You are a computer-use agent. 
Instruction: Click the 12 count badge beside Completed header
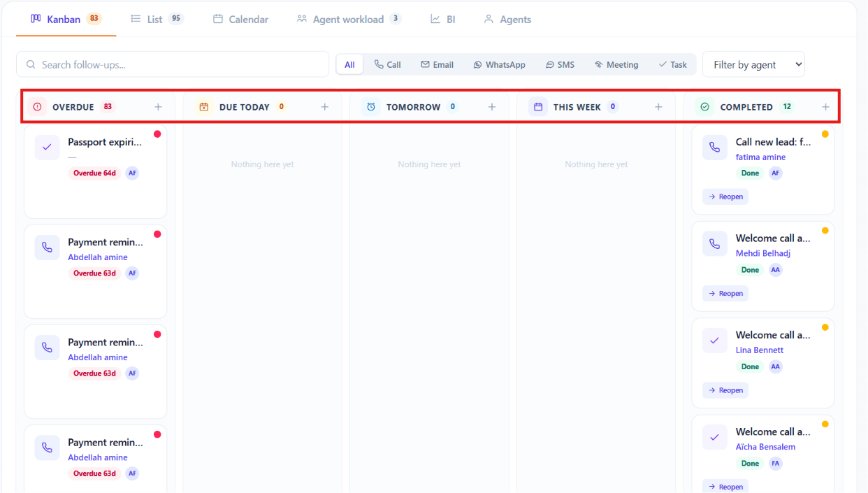[787, 107]
